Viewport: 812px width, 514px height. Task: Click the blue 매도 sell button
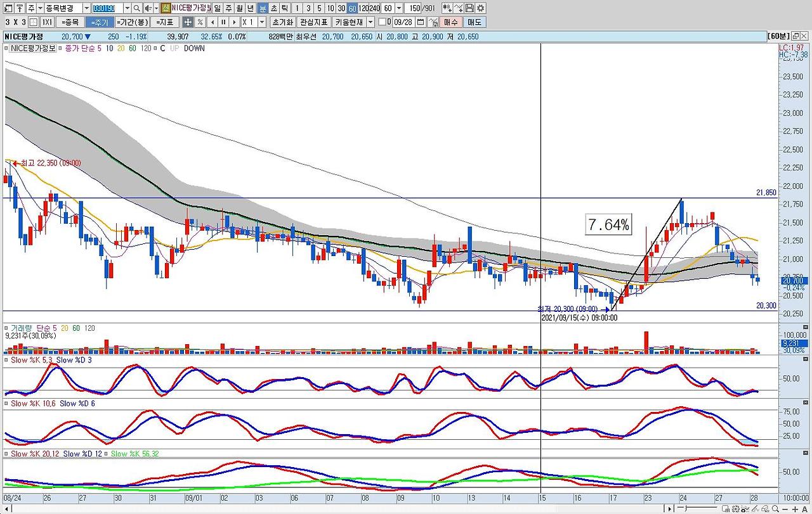[x=475, y=22]
